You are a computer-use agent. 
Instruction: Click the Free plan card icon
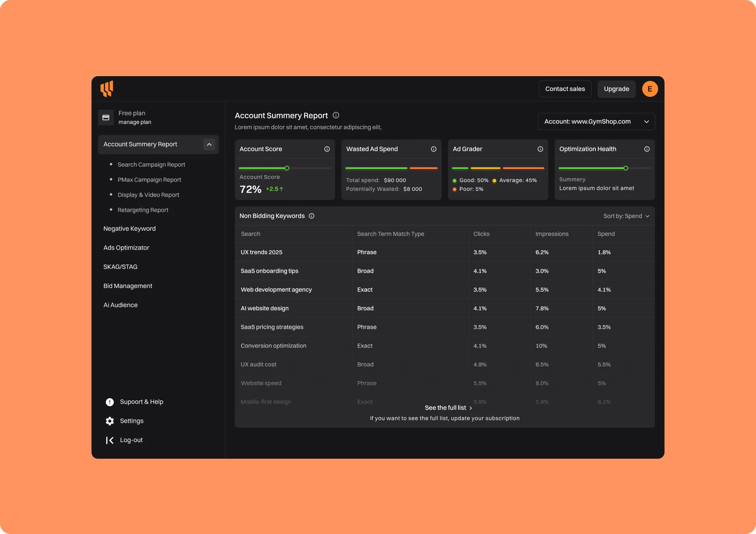pos(106,117)
